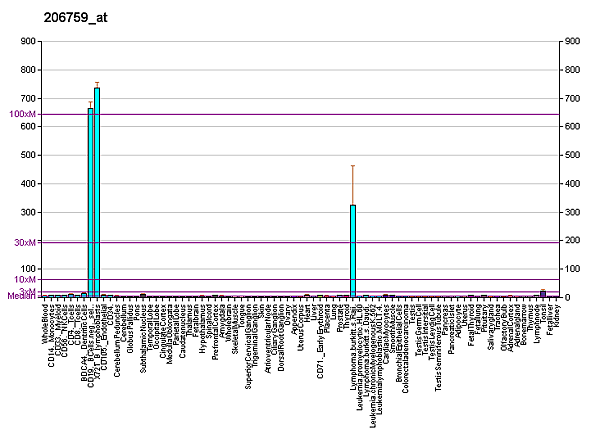
Task: Click the Median label at bottom left
Action: click(x=21, y=296)
